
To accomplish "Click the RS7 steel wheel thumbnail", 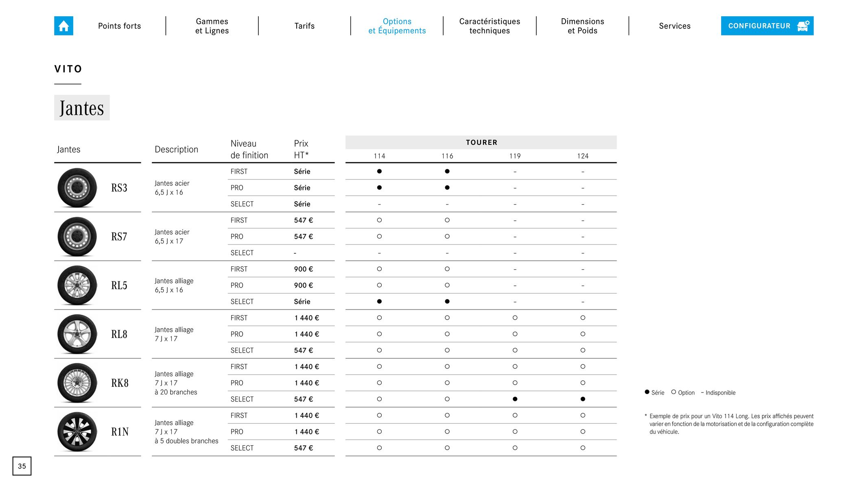I will (x=77, y=237).
